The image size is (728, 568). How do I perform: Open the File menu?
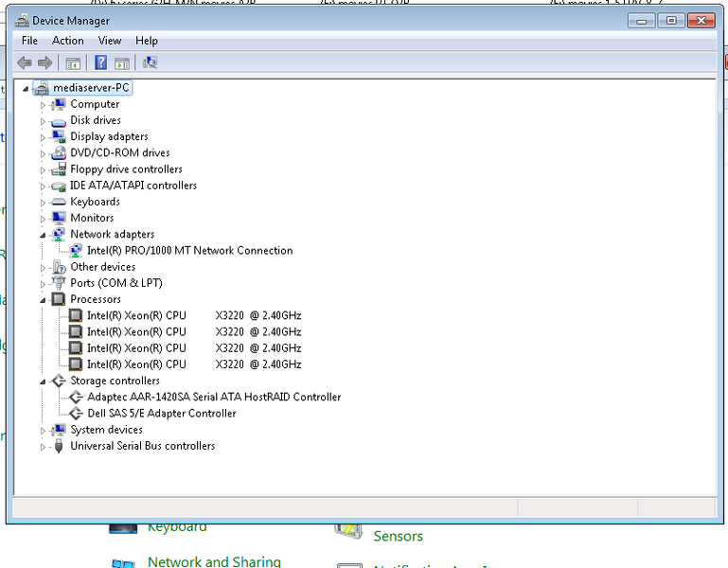tap(29, 41)
